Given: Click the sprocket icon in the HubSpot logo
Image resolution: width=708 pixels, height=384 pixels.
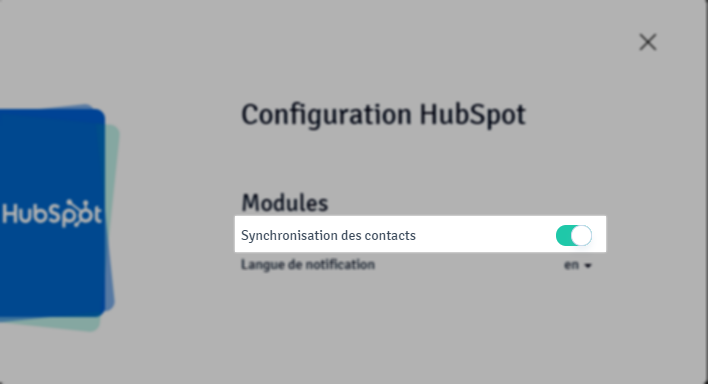Looking at the screenshot, I should [76, 213].
